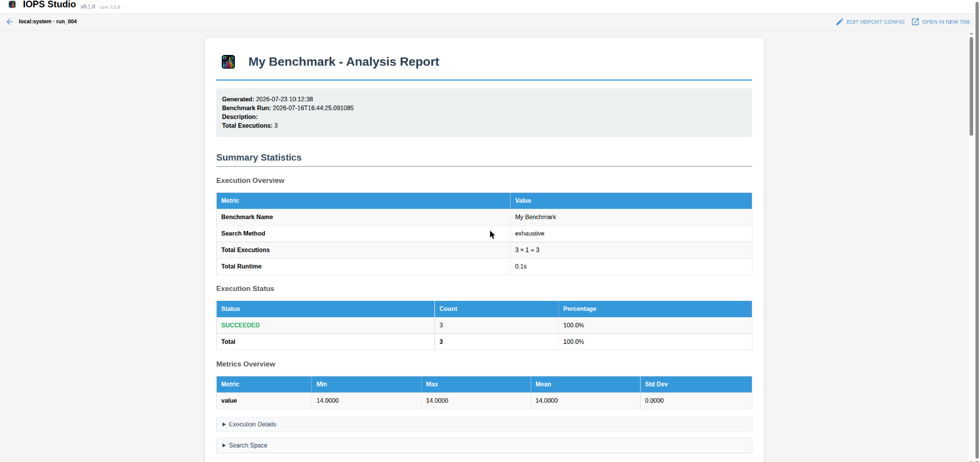
Task: Click the report header benchmark logo
Action: coord(228,62)
